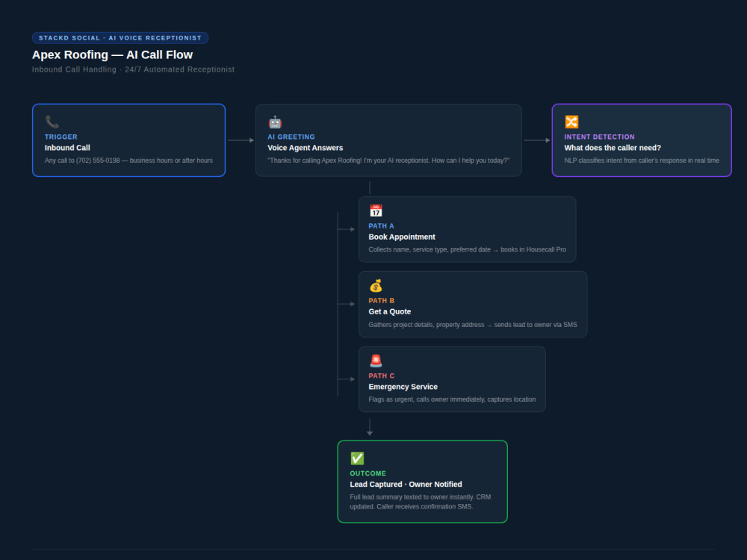Viewport: 747px width, 560px height.
Task: Click the phone icon in Trigger card
Action: click(52, 122)
